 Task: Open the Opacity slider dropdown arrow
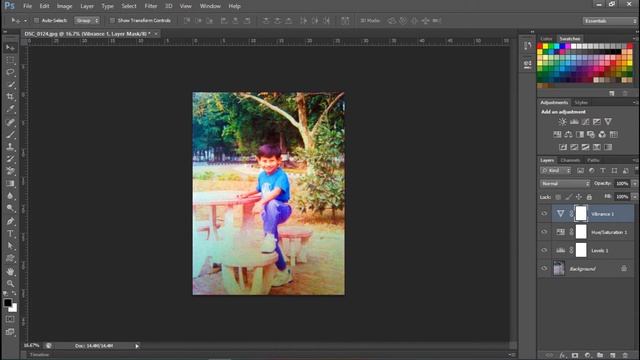coord(635,184)
